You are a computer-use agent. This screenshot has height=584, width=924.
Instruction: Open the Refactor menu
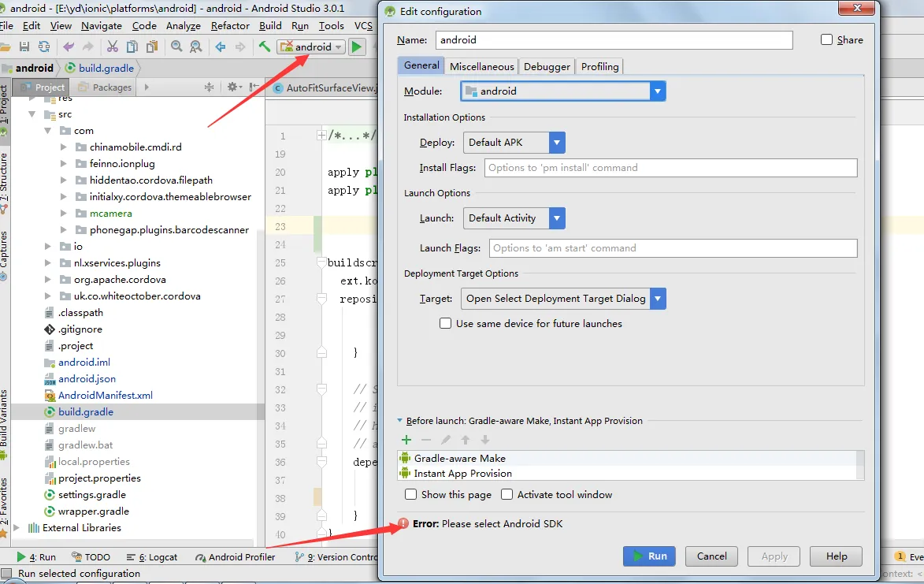(x=231, y=26)
